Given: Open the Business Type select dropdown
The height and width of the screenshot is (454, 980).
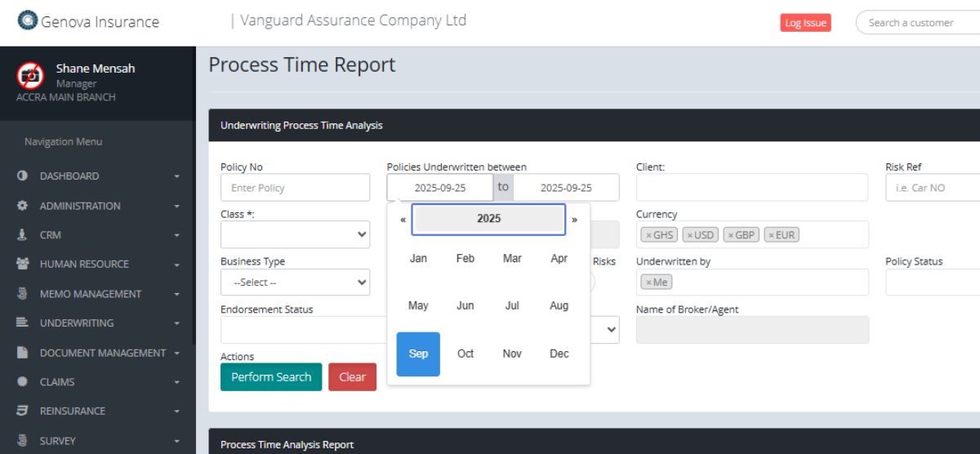Looking at the screenshot, I should 295,283.
